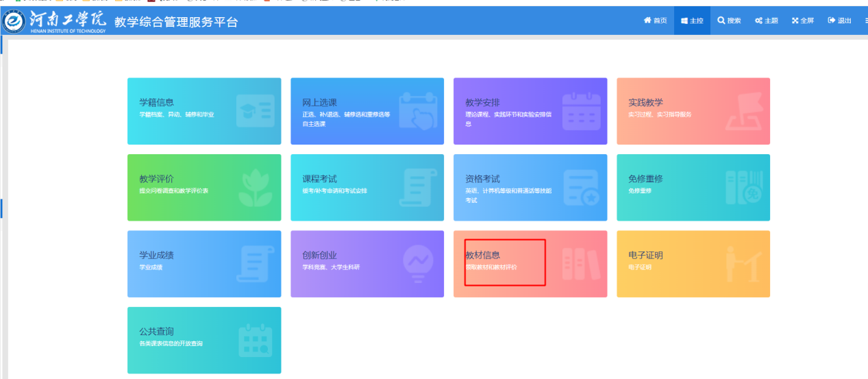
Task: Open 搜索 search in the top navigation
Action: tap(729, 21)
